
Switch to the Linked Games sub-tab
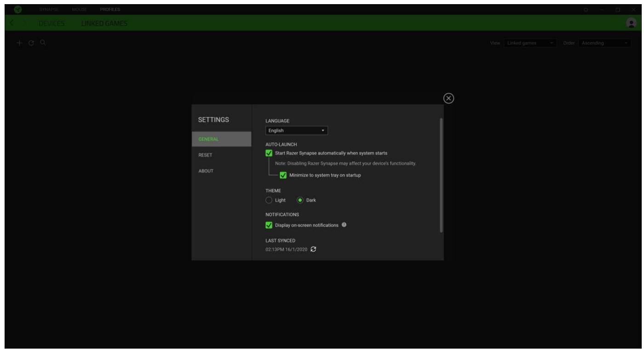104,23
